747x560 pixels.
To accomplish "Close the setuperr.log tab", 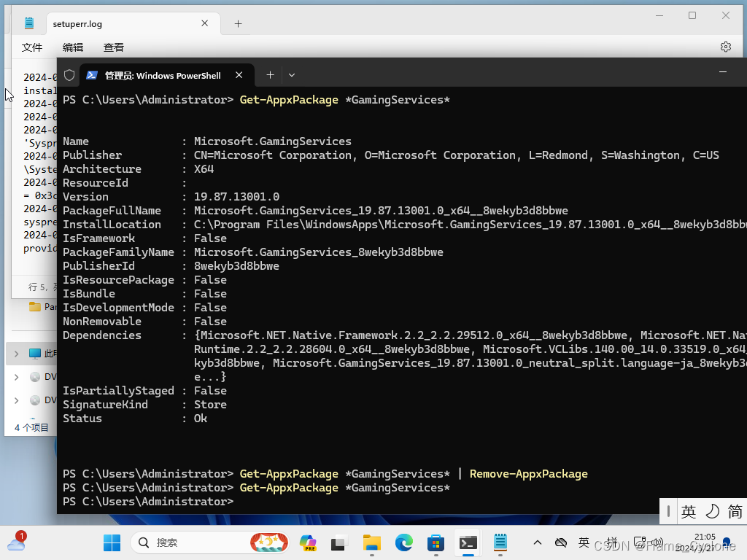I will [205, 23].
